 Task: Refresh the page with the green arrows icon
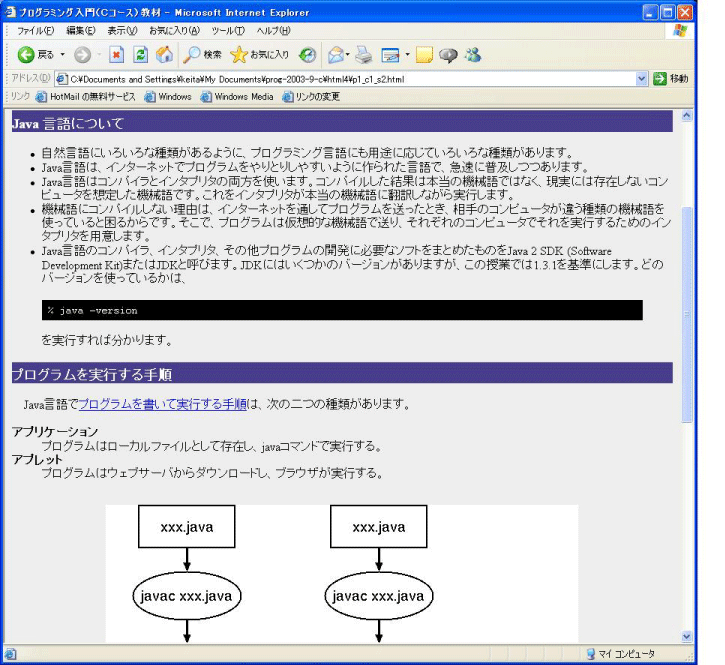point(141,54)
